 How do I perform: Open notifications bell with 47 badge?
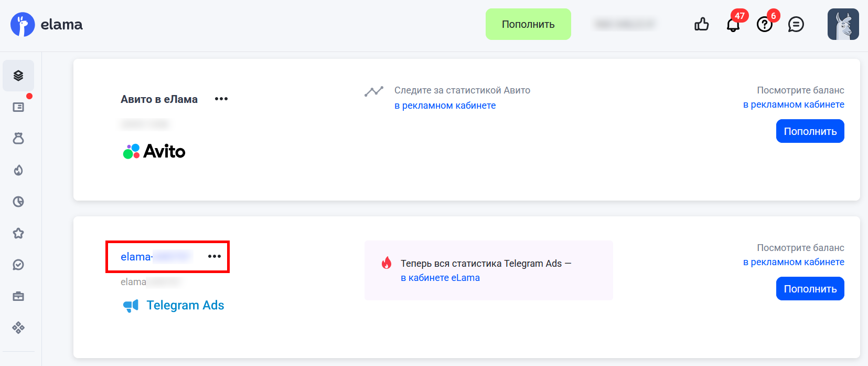733,25
